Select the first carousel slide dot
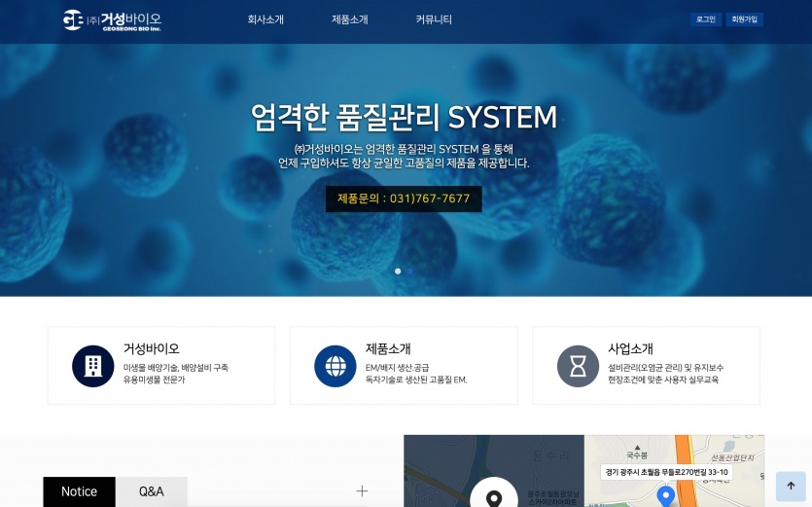Image resolution: width=812 pixels, height=507 pixels. [x=398, y=272]
